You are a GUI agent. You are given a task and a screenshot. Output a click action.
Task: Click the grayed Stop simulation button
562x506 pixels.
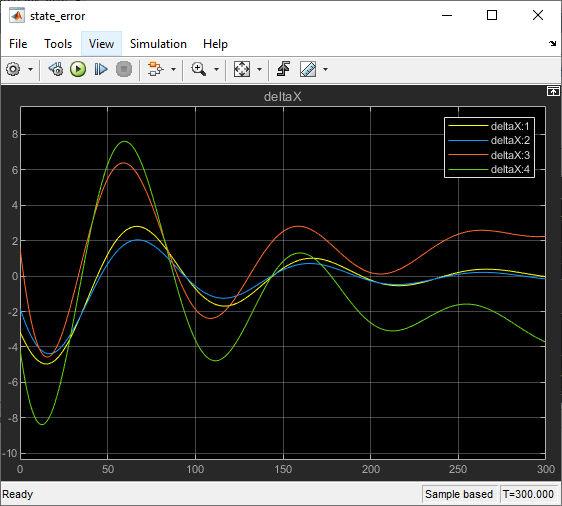(x=124, y=69)
